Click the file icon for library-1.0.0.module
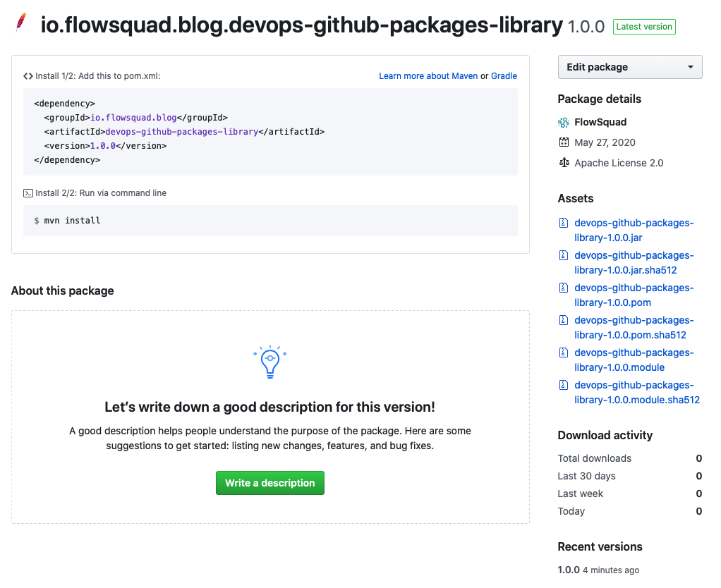The height and width of the screenshot is (588, 721). pyautogui.click(x=564, y=353)
